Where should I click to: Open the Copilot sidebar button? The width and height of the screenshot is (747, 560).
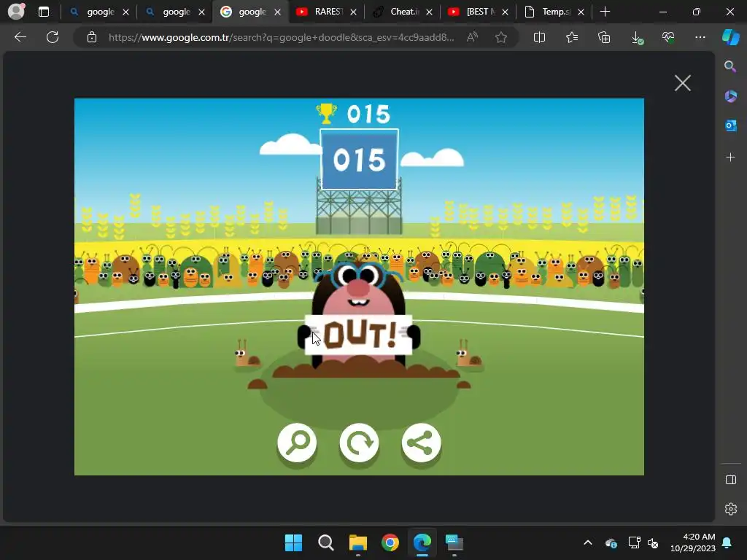[x=731, y=37]
